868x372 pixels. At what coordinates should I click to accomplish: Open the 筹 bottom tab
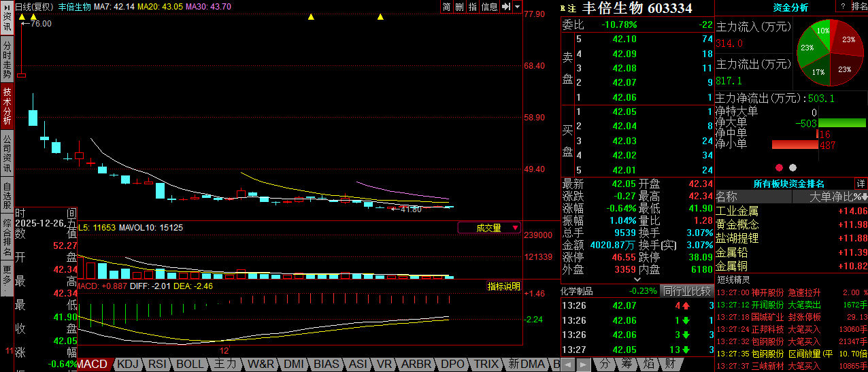coord(627,365)
